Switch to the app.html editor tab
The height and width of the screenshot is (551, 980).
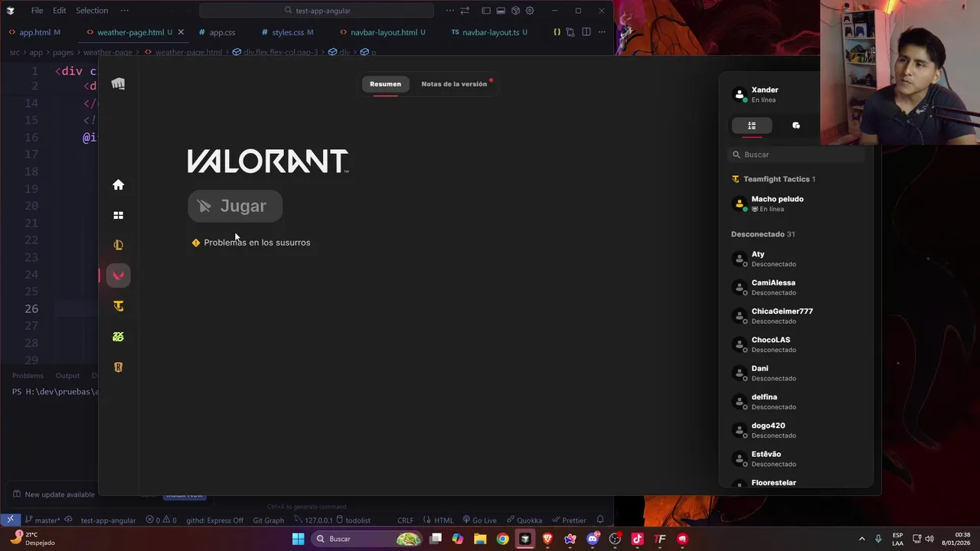pyautogui.click(x=34, y=32)
